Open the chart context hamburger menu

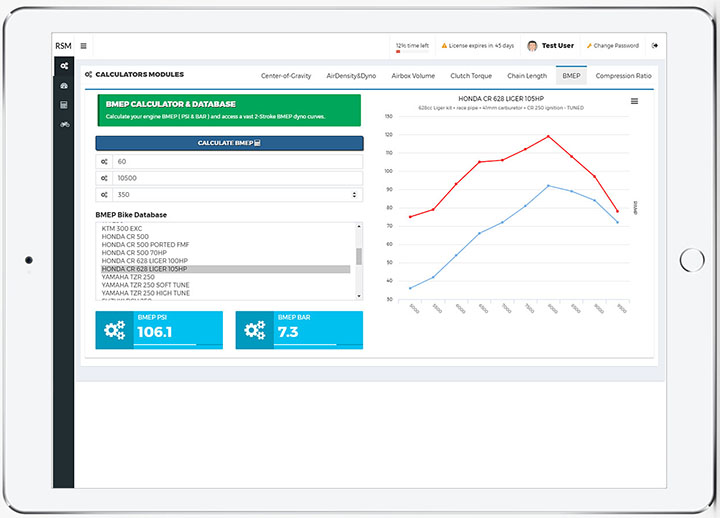tap(634, 101)
